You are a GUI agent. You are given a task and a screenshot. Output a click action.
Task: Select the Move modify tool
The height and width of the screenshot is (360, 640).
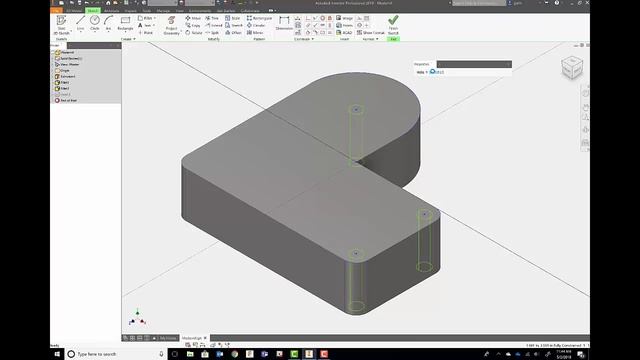click(193, 18)
